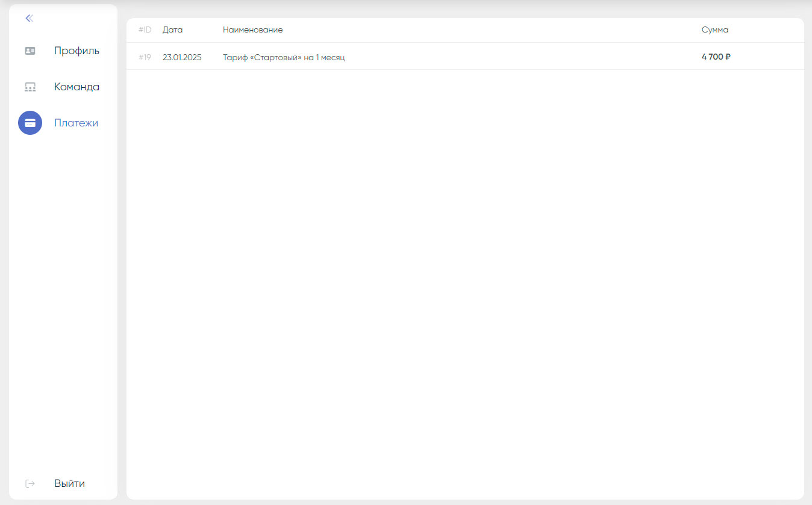The image size is (812, 505).
Task: Select the Платежи menu label
Action: 76,123
